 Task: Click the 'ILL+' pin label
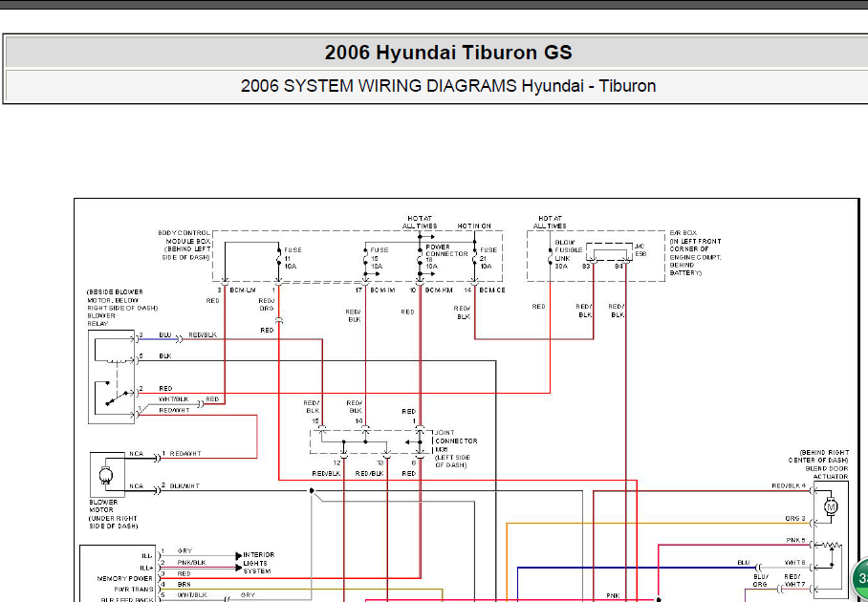(146, 568)
